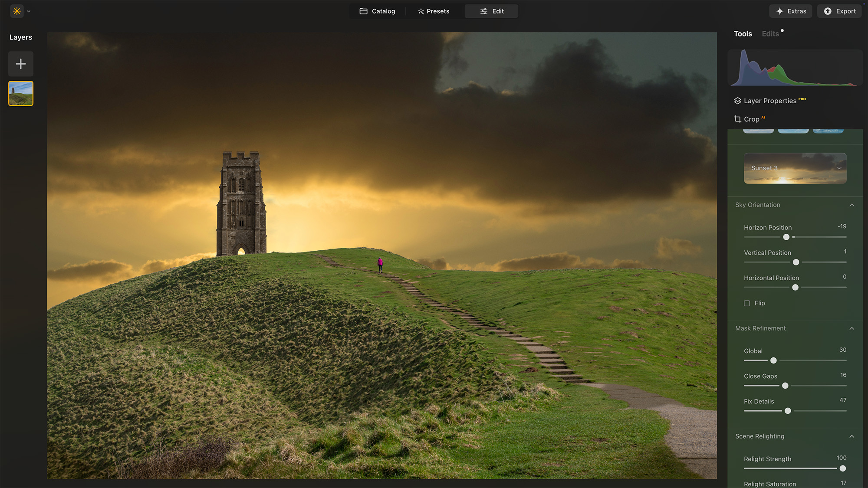Open the Sunset 3 sky selection dropdown
This screenshot has width=868, height=488.
[x=795, y=168]
